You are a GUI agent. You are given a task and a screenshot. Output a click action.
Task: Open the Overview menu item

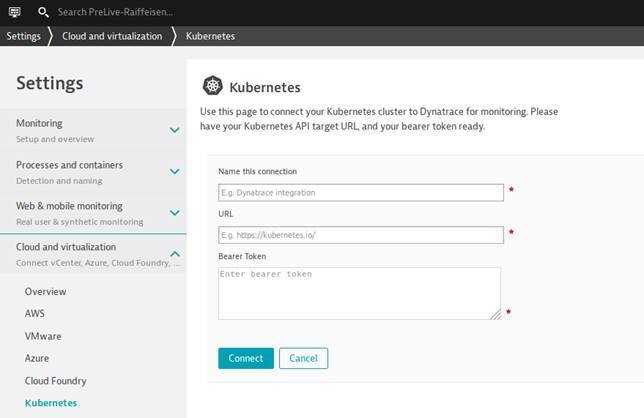coord(45,292)
